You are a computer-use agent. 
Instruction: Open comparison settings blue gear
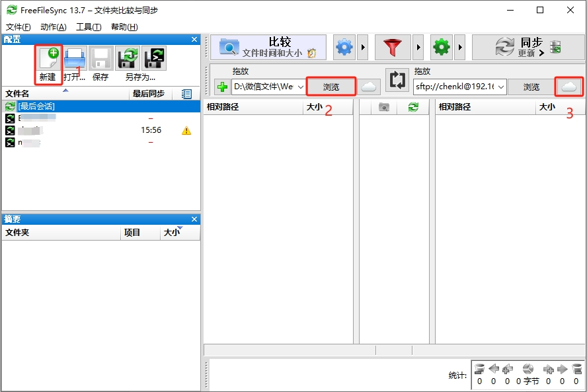click(344, 47)
